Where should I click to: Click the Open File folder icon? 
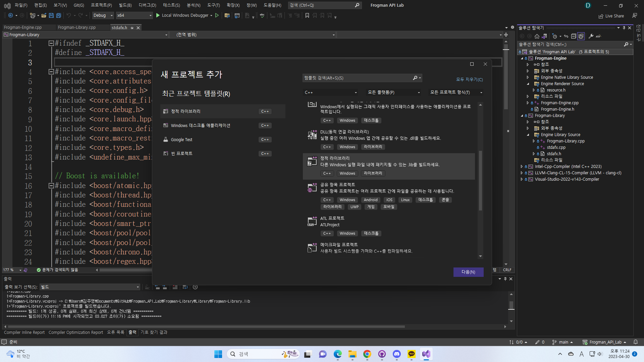tap(44, 15)
